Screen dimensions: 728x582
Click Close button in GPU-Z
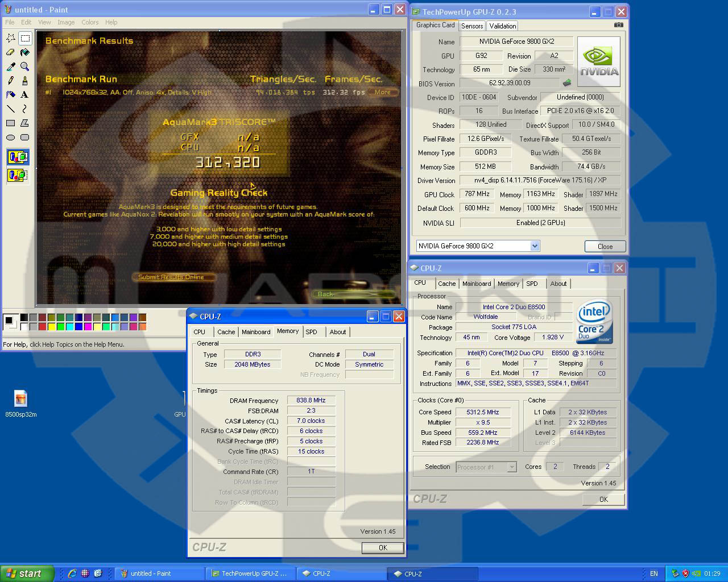(605, 246)
